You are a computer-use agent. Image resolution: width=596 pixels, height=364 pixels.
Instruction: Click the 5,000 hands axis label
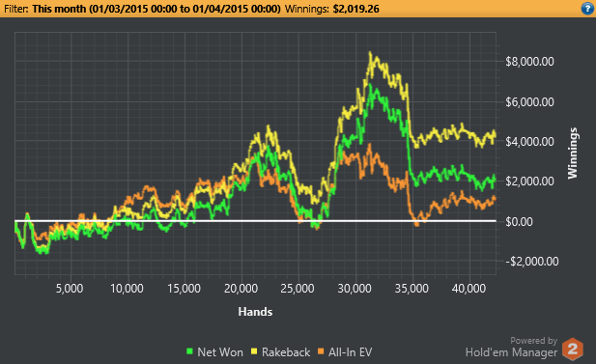click(x=70, y=289)
